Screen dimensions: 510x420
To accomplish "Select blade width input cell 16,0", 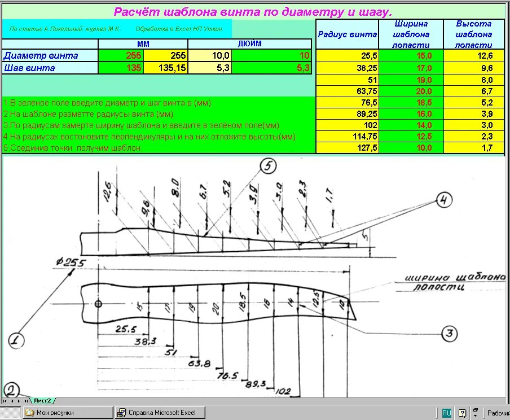I will click(x=411, y=113).
